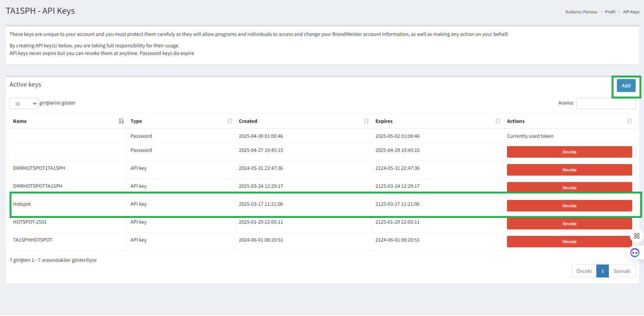Viewport: 644px width, 316px height.
Task: Sort table by Type column arrows
Action: [229, 121]
